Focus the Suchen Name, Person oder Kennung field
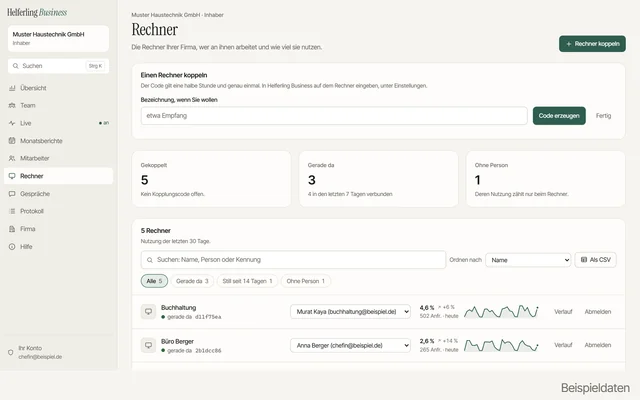640x400 pixels. pos(293,260)
